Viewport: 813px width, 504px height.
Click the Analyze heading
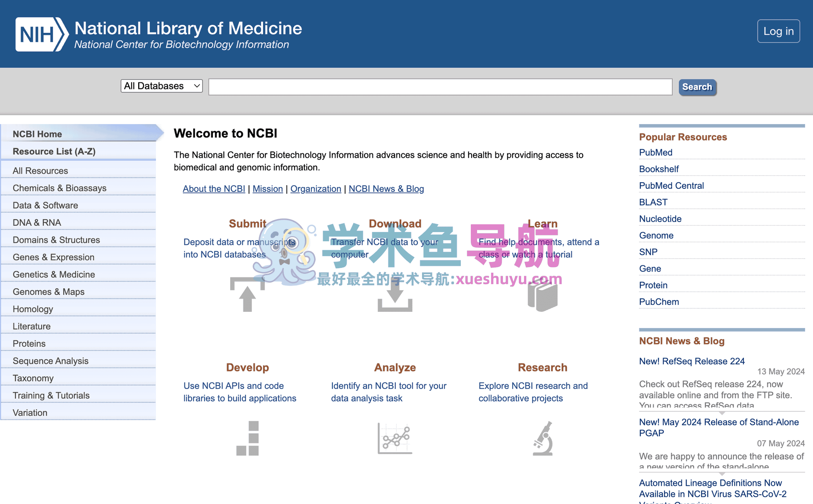pos(395,367)
